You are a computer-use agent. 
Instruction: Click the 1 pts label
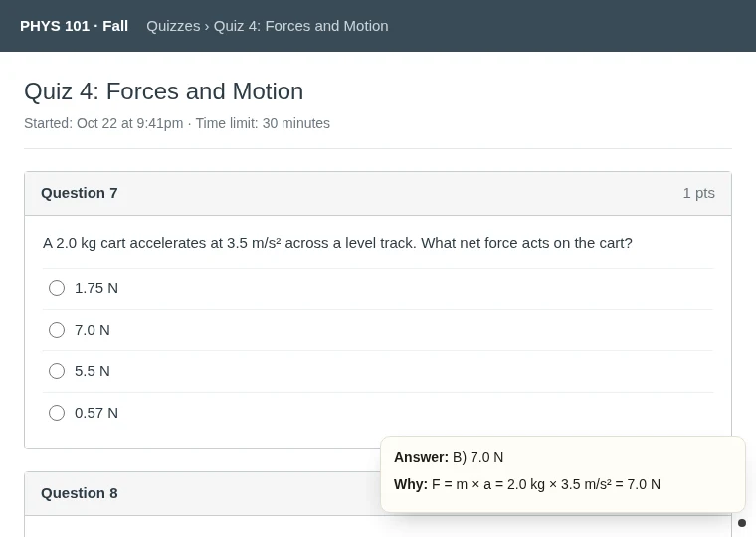pos(698,193)
